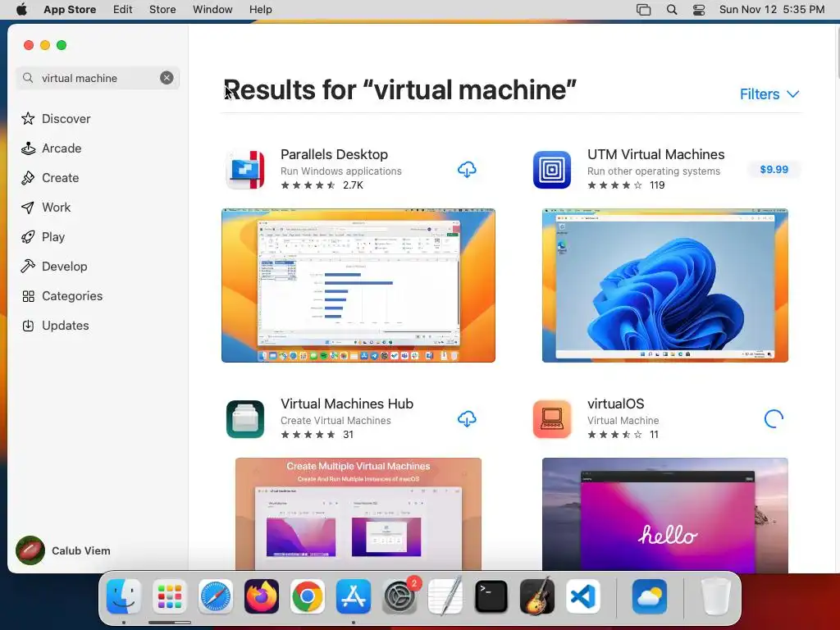Open the Weather app from the Dock
Image resolution: width=840 pixels, height=630 pixels.
[x=650, y=596]
